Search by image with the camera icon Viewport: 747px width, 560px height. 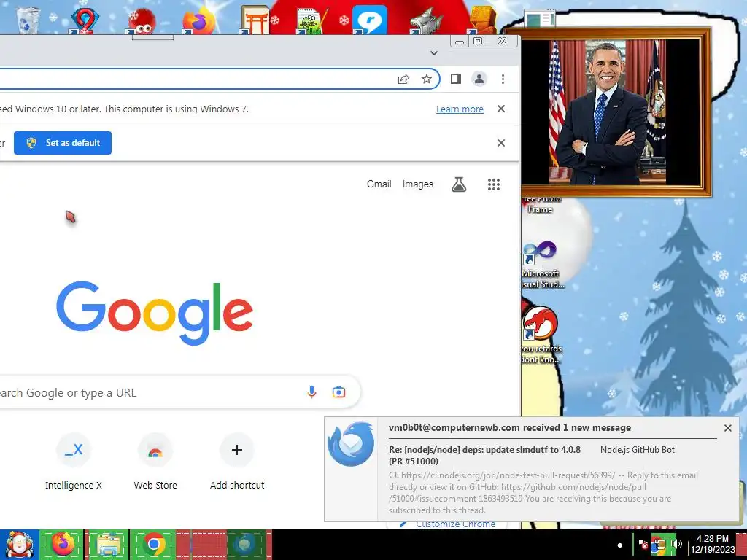[x=338, y=392]
